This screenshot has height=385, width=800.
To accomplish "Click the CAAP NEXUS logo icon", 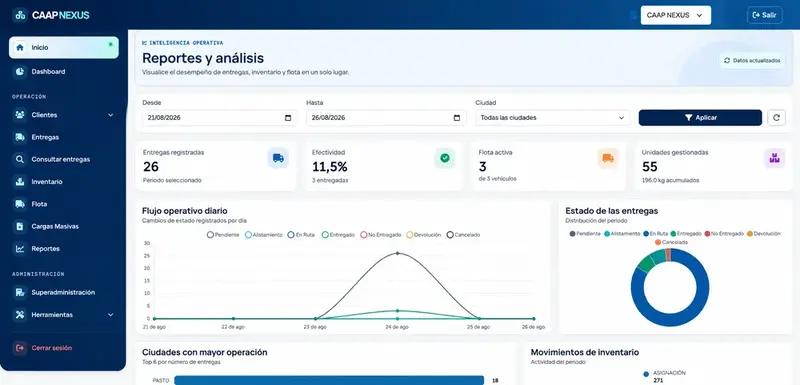I will click(x=20, y=15).
